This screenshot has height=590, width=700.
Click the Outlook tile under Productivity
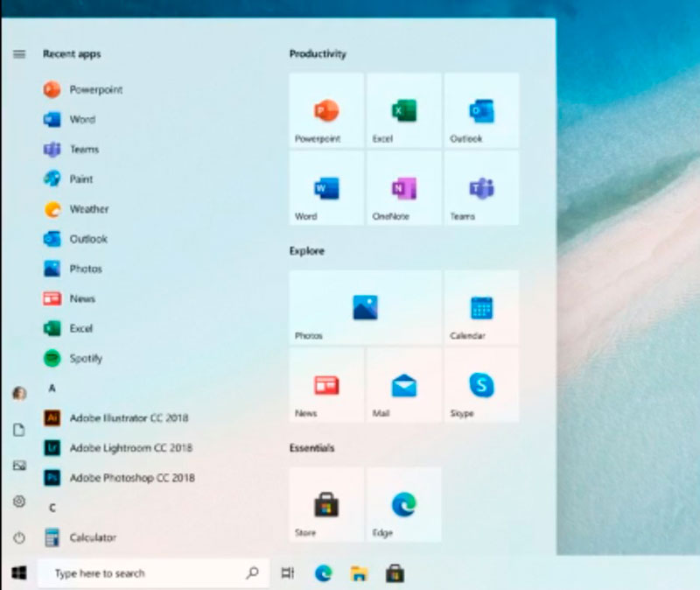(x=482, y=110)
